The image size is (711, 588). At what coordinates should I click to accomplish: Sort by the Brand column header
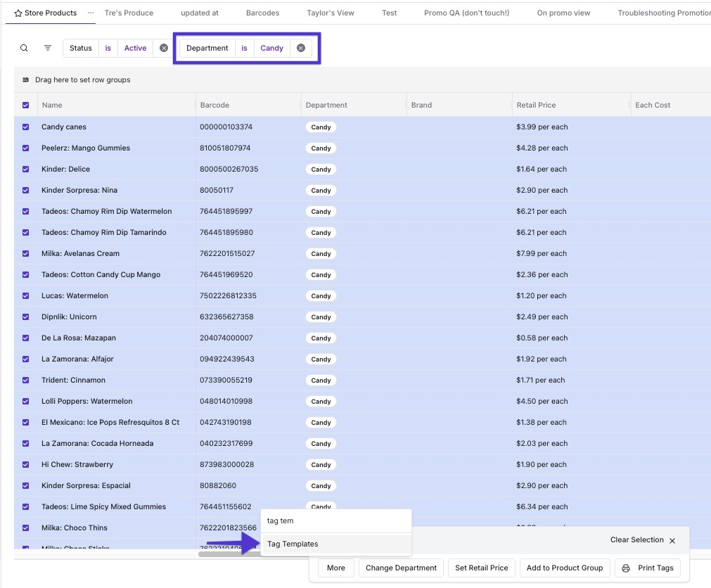421,106
